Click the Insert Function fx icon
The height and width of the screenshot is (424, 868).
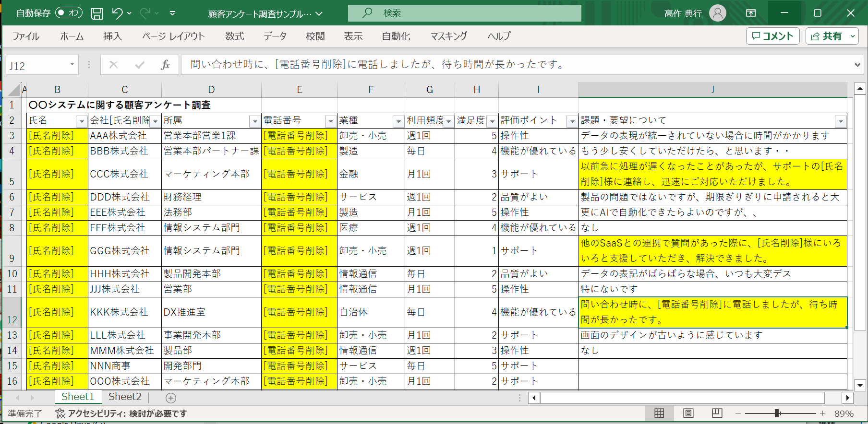(165, 65)
